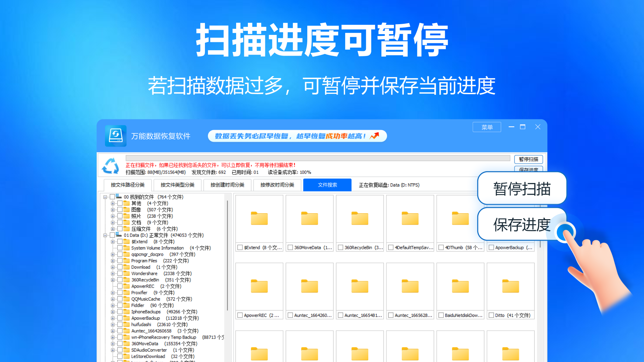Tick the checkbox for Download folder
The height and width of the screenshot is (362, 644).
[x=120, y=267]
